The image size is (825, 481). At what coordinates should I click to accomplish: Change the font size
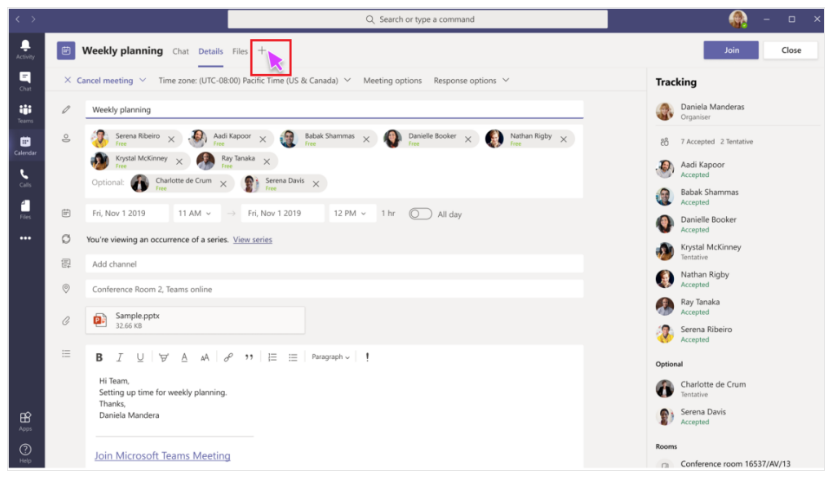(x=205, y=357)
